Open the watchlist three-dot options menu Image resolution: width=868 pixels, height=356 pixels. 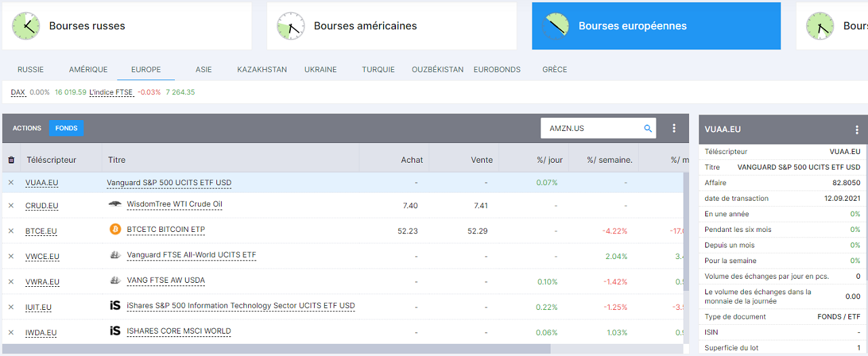pos(673,128)
